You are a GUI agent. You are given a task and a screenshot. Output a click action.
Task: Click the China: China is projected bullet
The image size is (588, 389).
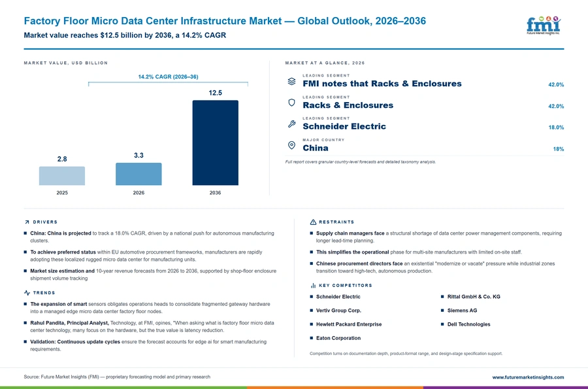152,237
